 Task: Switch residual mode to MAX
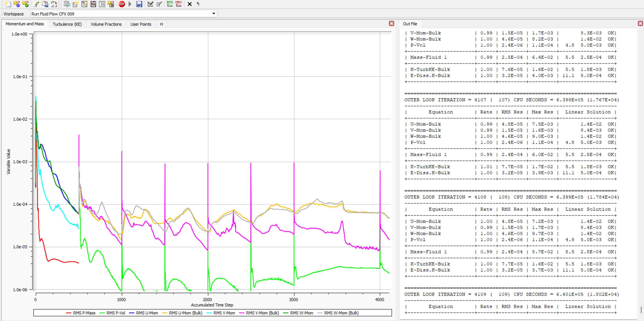point(179,4)
